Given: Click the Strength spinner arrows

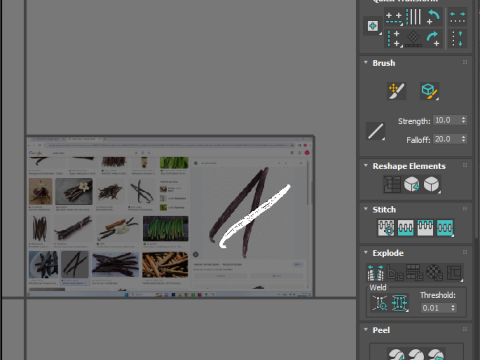Looking at the screenshot, I should 464,120.
